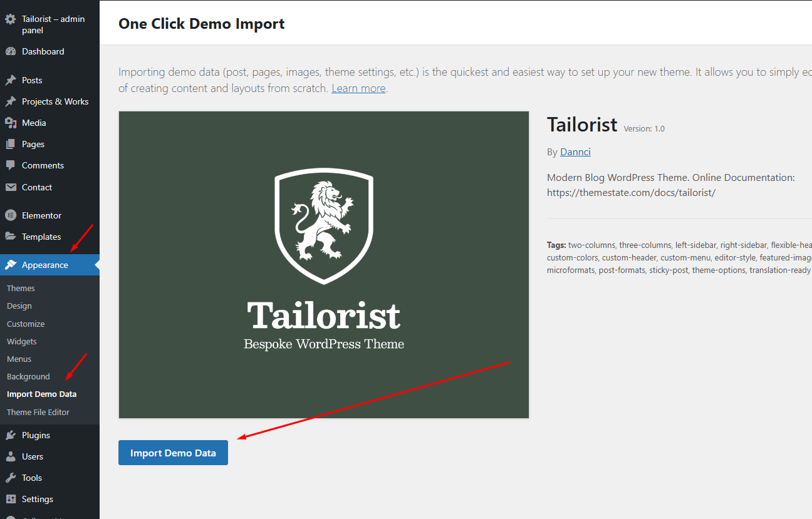Viewport: 812px width, 519px height.
Task: Click the Tailorist theme preview image
Action: 324,265
